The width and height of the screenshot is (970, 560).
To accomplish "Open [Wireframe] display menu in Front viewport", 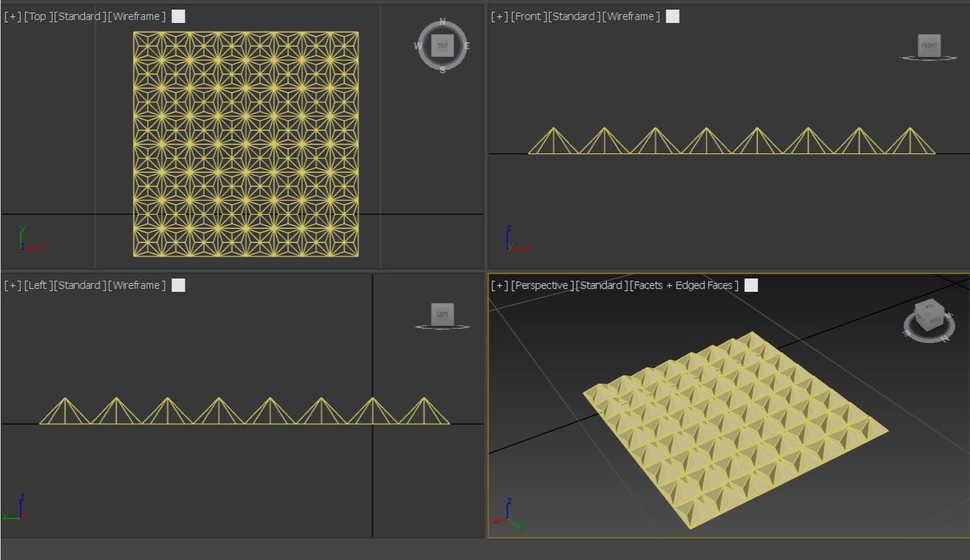I will (630, 16).
